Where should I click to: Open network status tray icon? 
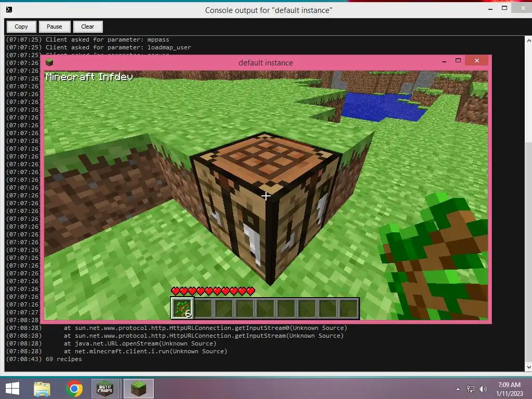(x=471, y=389)
